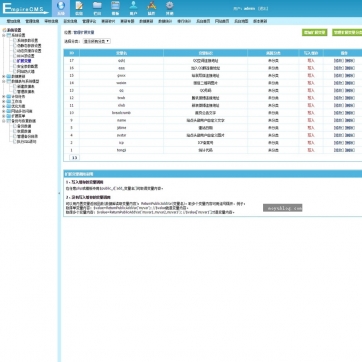Click 修改 in the ID 17 row
Image resolution: width=362 pixels, height=362 pixels.
pyautogui.click(x=339, y=61)
